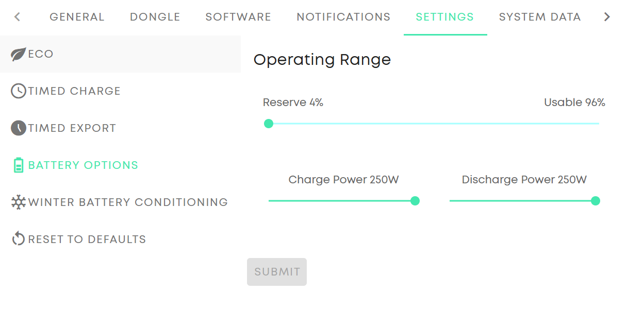This screenshot has width=644, height=310.
Task: Click the Discharge Power slider handle
Action: [596, 201]
